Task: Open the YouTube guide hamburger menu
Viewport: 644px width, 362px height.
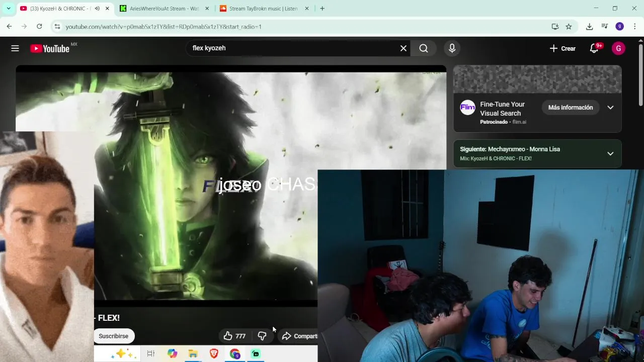Action: coord(15,48)
